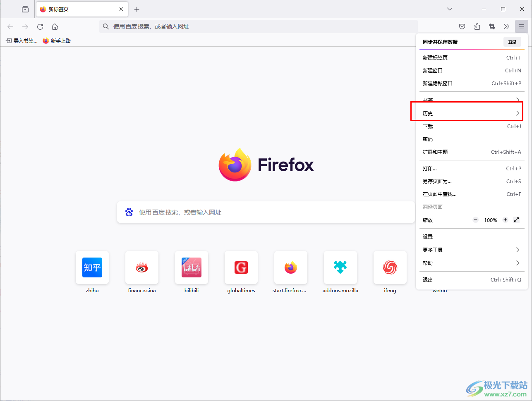Click the Firefox logo on the page
Viewport: 532px width, 401px height.
266,165
